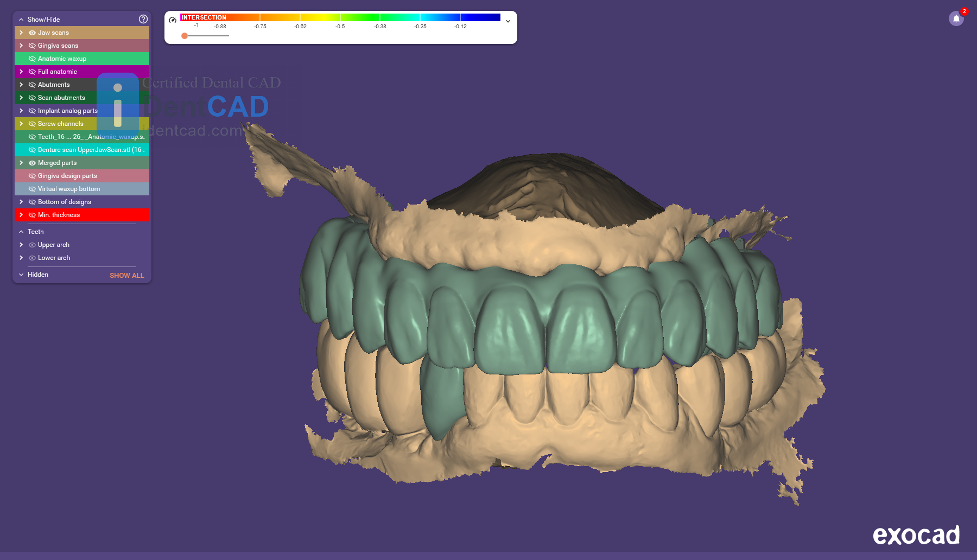Viewport: 977px width, 560px height.
Task: Click the notification bell icon
Action: click(x=956, y=18)
